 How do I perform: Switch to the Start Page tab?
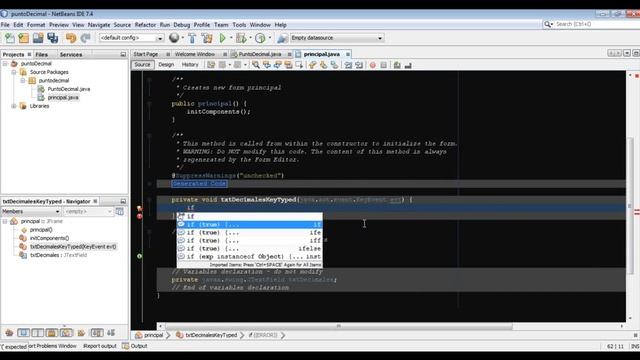[x=146, y=54]
